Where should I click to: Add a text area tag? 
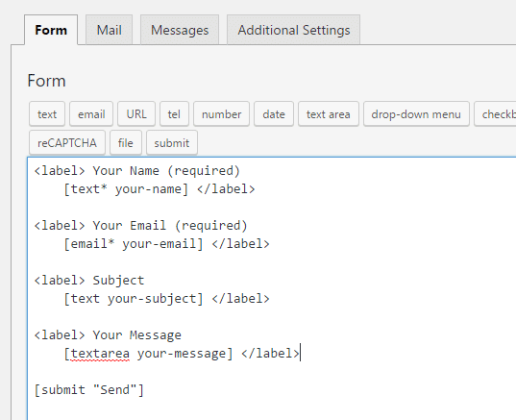[329, 114]
